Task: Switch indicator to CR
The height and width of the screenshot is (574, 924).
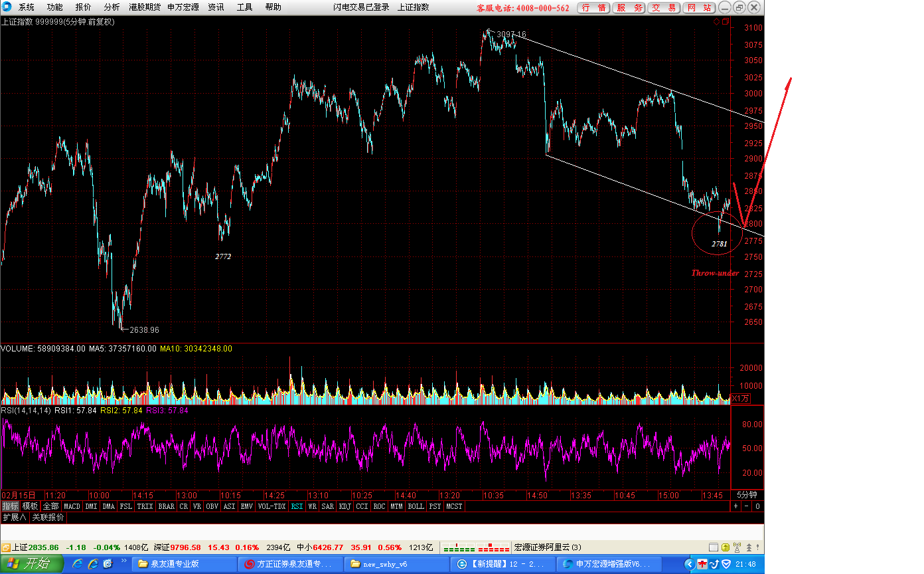Action: pyautogui.click(x=183, y=506)
